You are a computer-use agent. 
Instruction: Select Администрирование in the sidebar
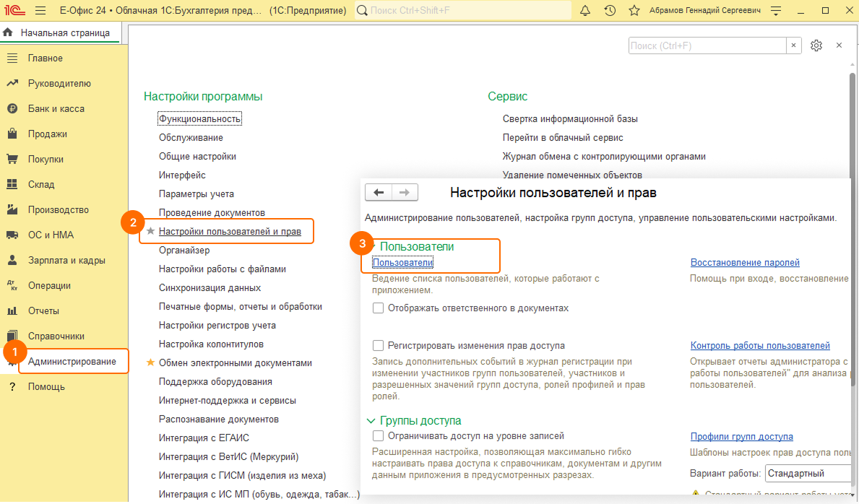point(74,361)
